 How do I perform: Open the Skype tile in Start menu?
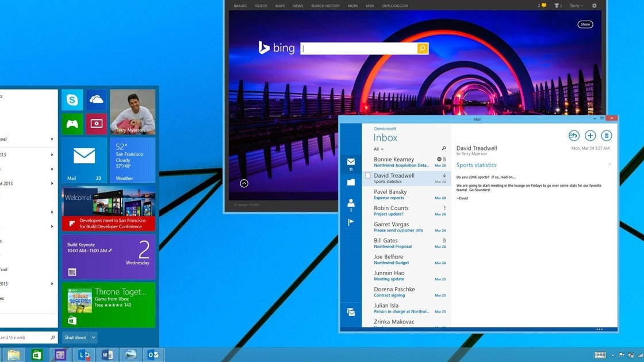72,100
